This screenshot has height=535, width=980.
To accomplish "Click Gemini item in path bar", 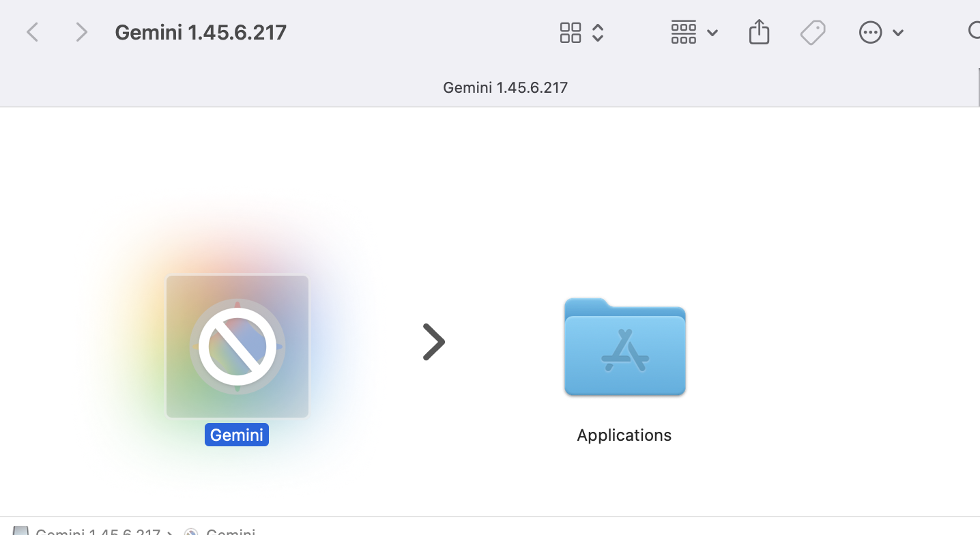I will (x=220, y=531).
